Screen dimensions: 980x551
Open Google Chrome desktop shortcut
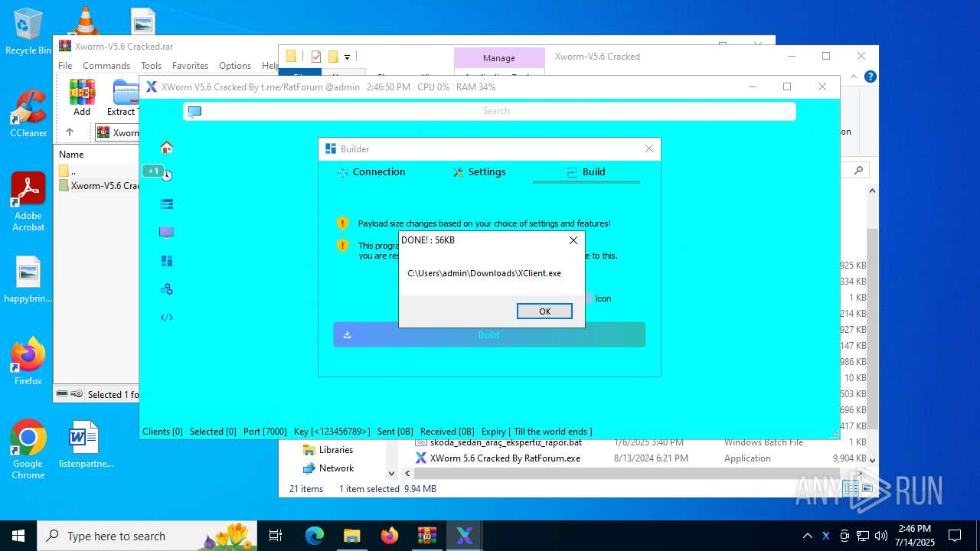[x=28, y=450]
